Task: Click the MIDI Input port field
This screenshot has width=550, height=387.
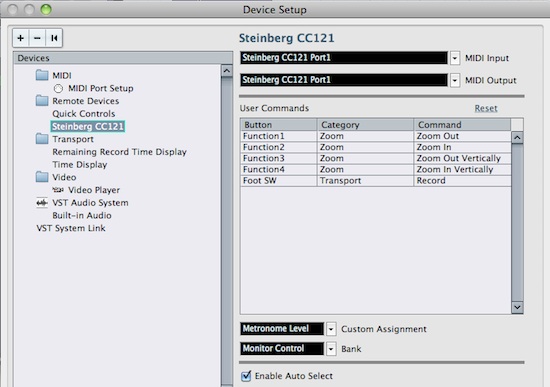Action: click(344, 58)
